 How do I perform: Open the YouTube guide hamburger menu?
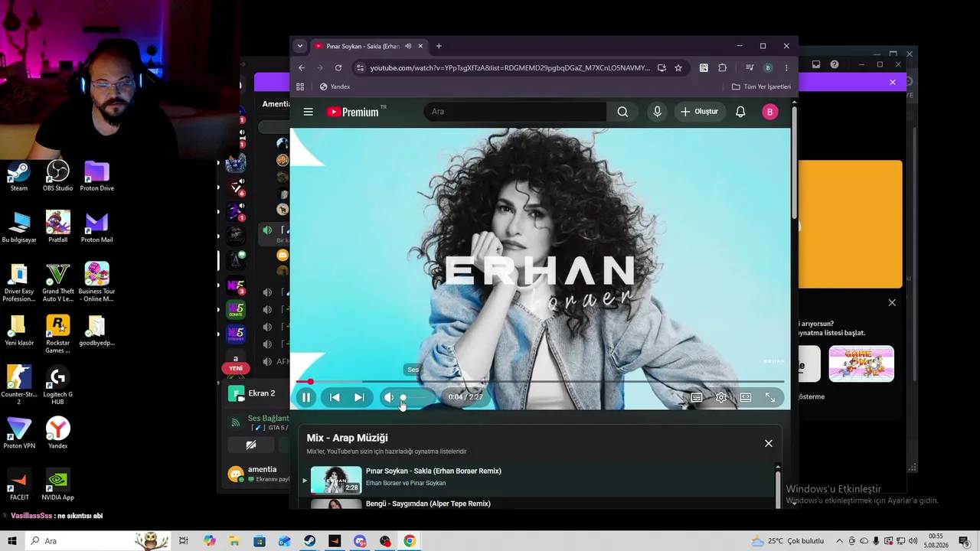pos(308,112)
